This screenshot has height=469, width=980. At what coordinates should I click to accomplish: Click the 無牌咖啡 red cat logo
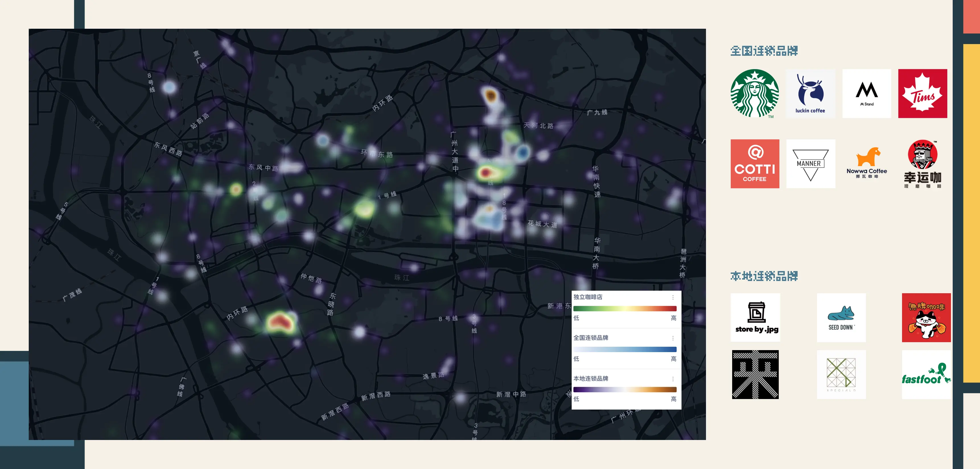click(926, 317)
